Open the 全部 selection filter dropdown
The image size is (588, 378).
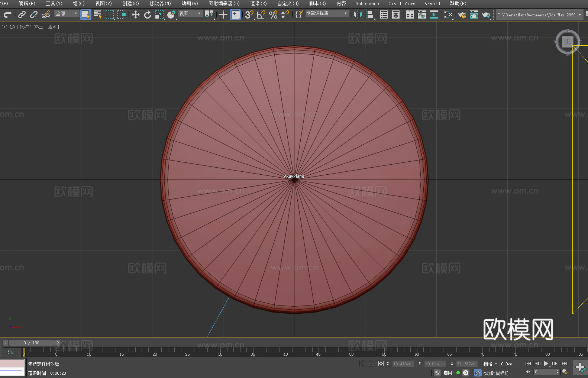click(67, 13)
